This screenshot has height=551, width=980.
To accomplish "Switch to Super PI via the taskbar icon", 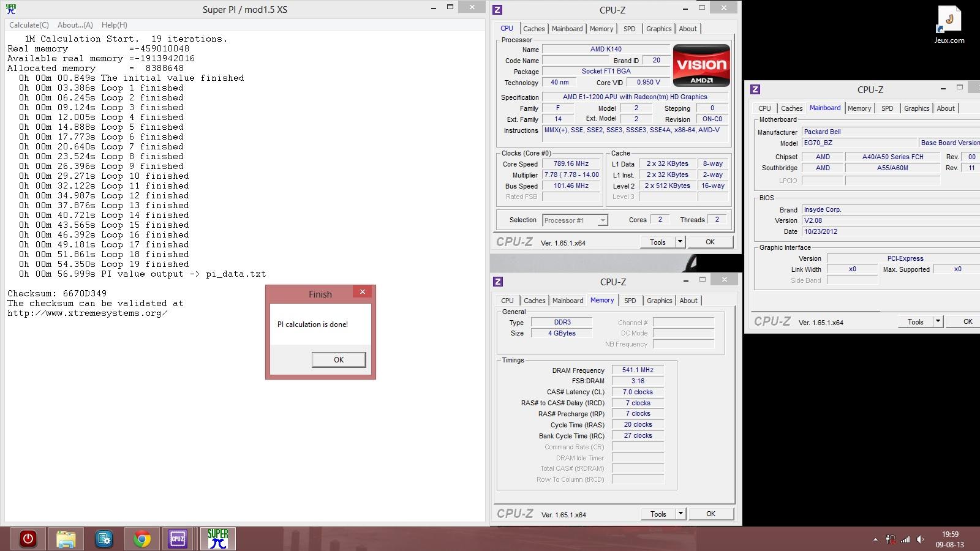I will point(217,539).
